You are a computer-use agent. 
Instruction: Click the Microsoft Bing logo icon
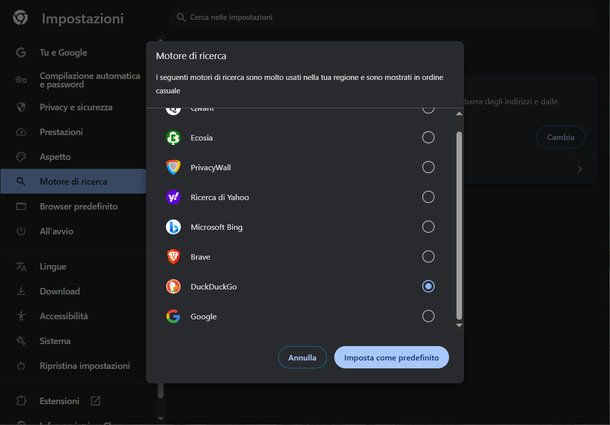(x=173, y=227)
